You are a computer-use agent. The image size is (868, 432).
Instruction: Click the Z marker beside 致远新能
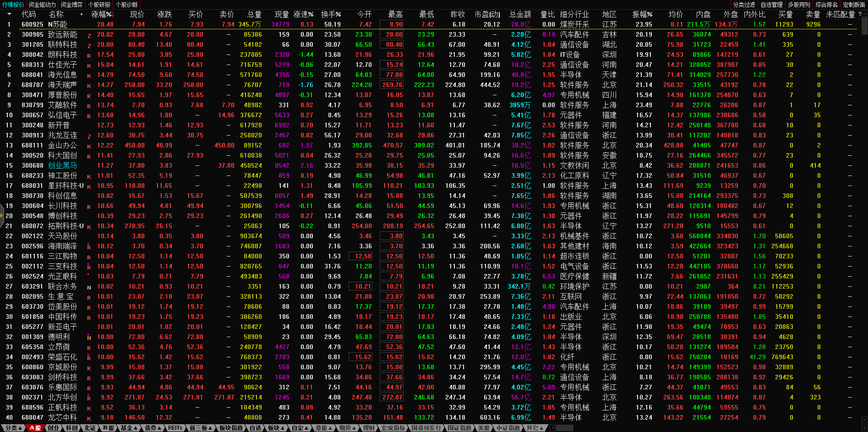89,35
